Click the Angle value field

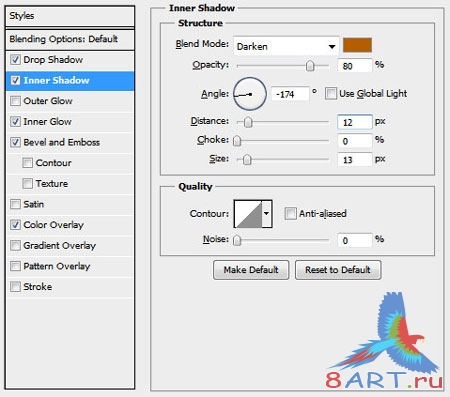coord(290,94)
